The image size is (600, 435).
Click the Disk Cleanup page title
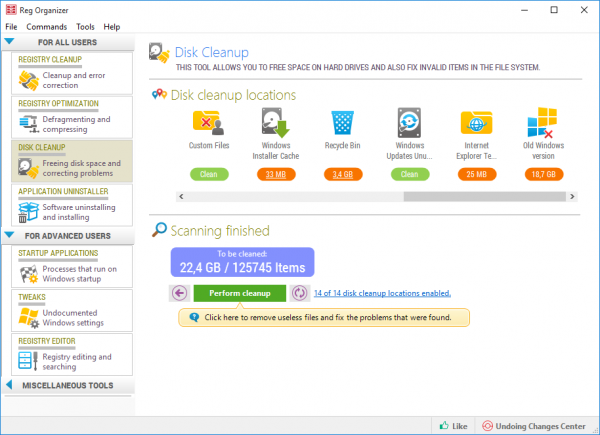[212, 52]
